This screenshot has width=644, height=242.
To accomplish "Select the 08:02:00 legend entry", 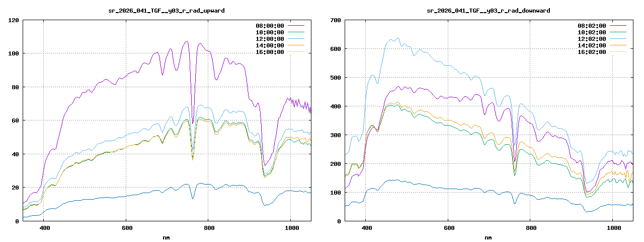I will [592, 26].
